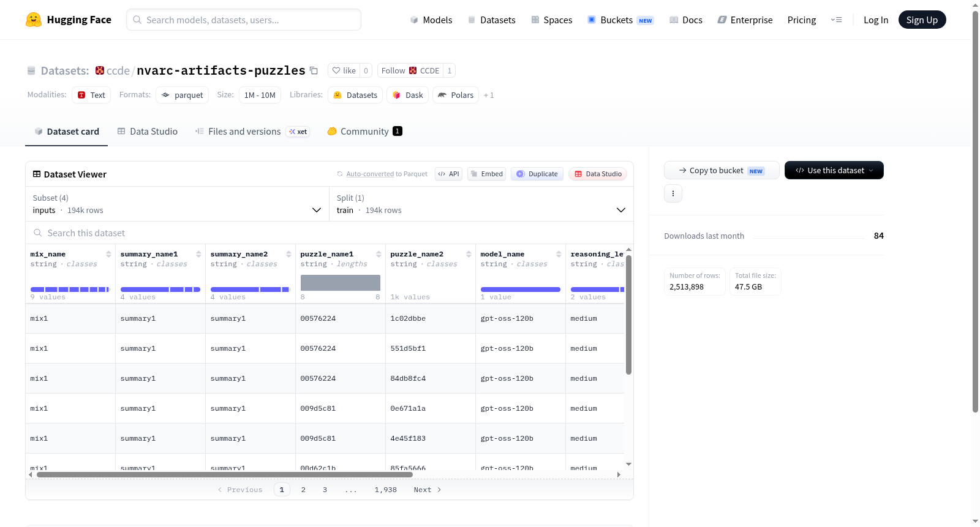The width and height of the screenshot is (980, 527).
Task: Open the ccde organization link
Action: pos(118,70)
